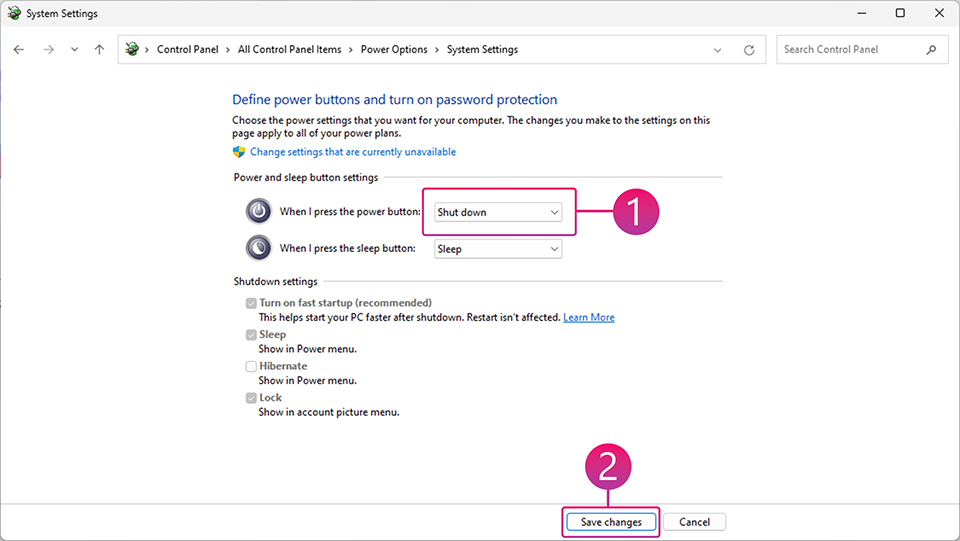Viewport: 960px width, 541px height.
Task: Click the shield icon beside change settings
Action: 239,152
